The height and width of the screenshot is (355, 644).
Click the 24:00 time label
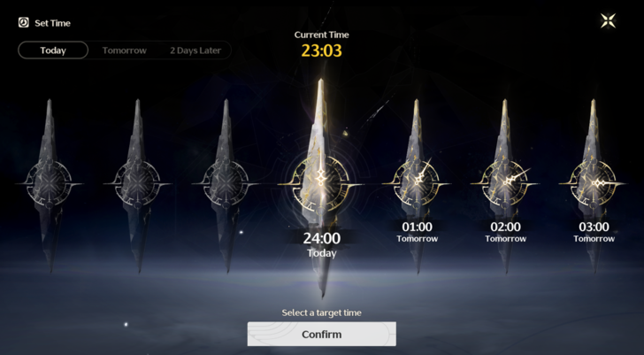pyautogui.click(x=322, y=238)
